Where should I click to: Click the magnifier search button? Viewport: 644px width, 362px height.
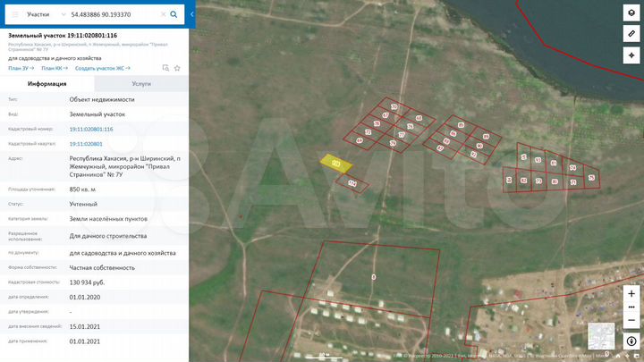click(174, 14)
